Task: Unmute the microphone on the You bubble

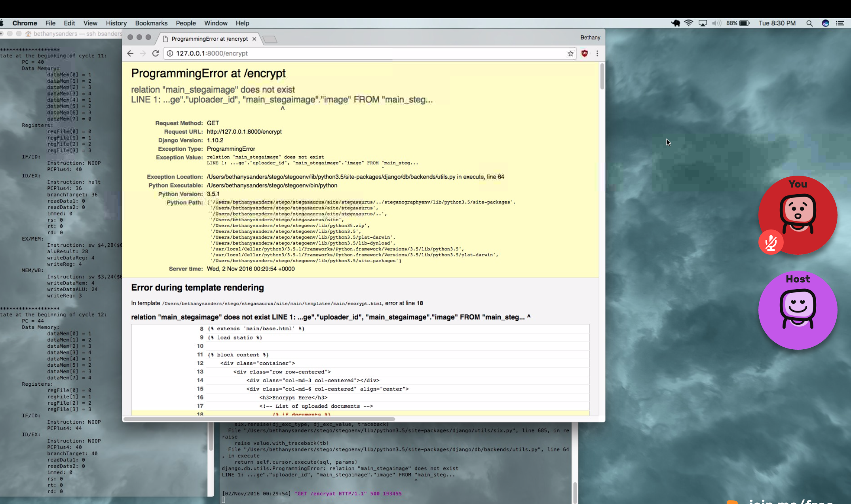Action: pyautogui.click(x=771, y=242)
